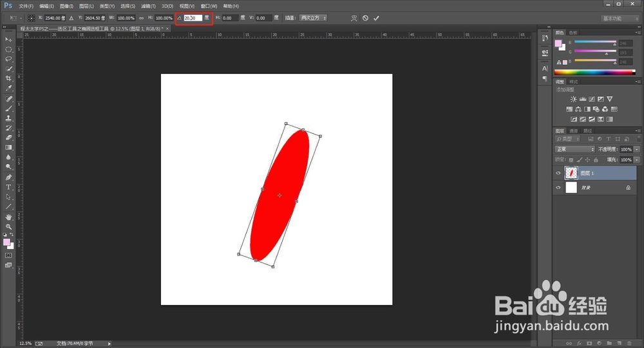Image resolution: width=644 pixels, height=348 pixels.
Task: Open the Layers panel flyout menu
Action: pos(638,131)
